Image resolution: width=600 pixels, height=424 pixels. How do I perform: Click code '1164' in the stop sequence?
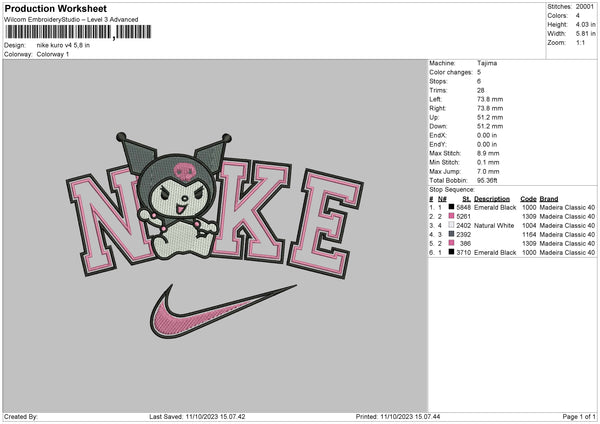pyautogui.click(x=529, y=235)
